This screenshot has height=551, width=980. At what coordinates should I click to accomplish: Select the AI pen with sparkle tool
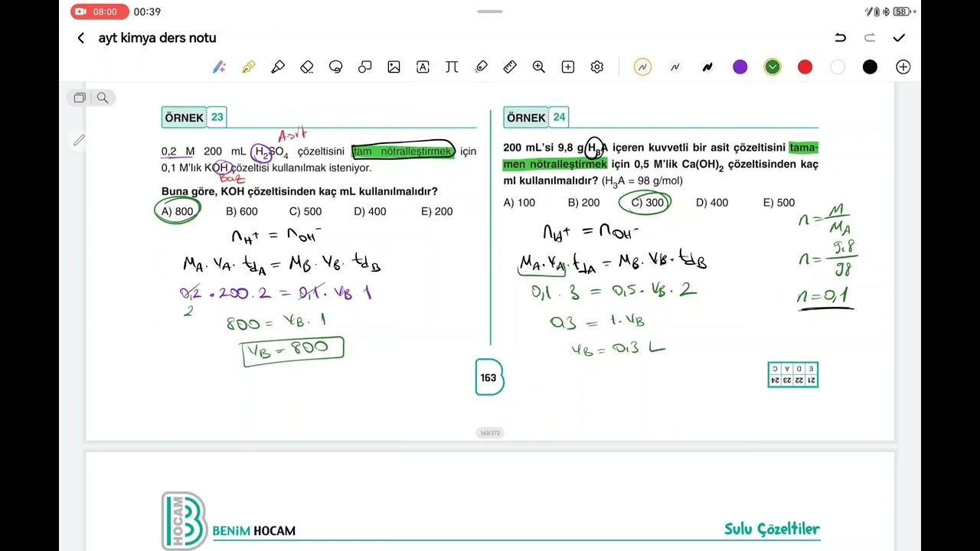[x=220, y=67]
